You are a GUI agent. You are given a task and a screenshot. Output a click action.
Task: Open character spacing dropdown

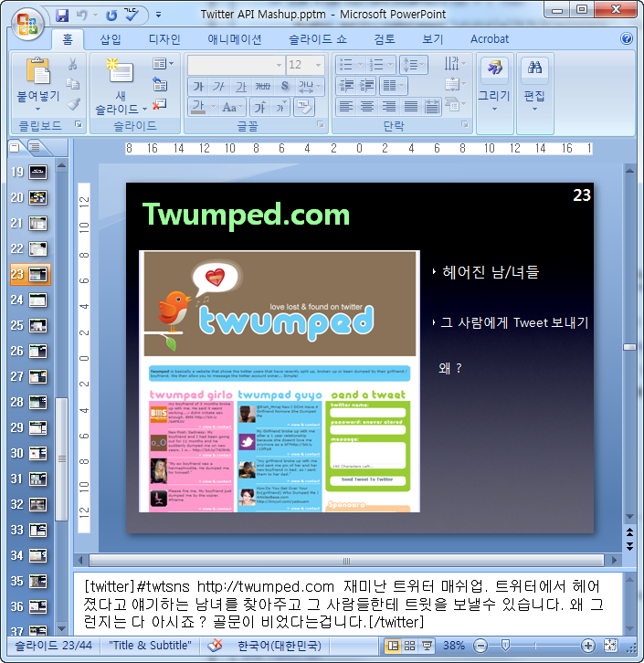click(309, 86)
